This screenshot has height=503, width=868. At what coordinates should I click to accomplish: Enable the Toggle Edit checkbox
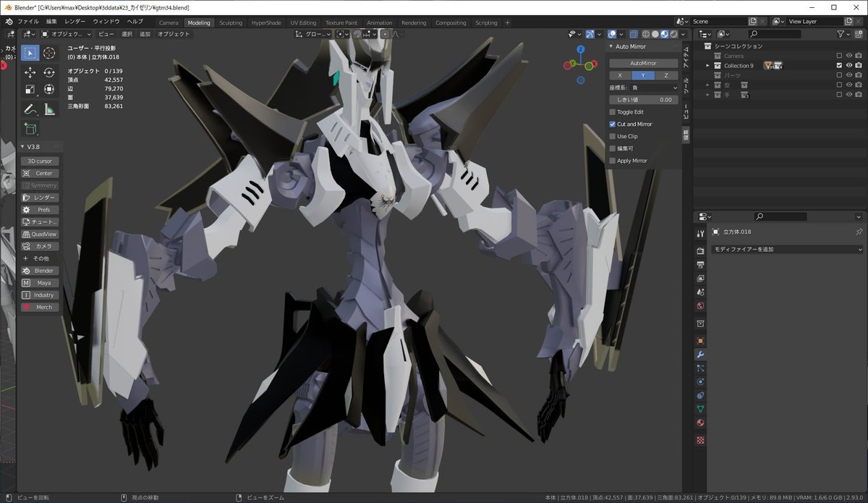[612, 111]
